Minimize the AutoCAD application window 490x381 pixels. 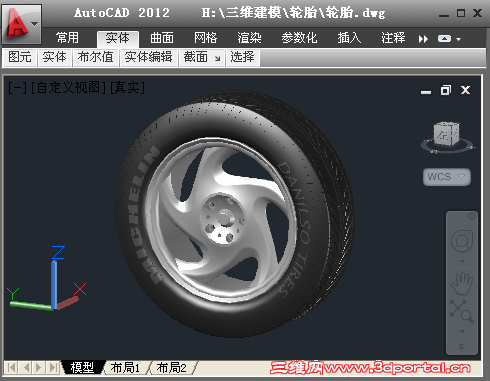coord(443,15)
